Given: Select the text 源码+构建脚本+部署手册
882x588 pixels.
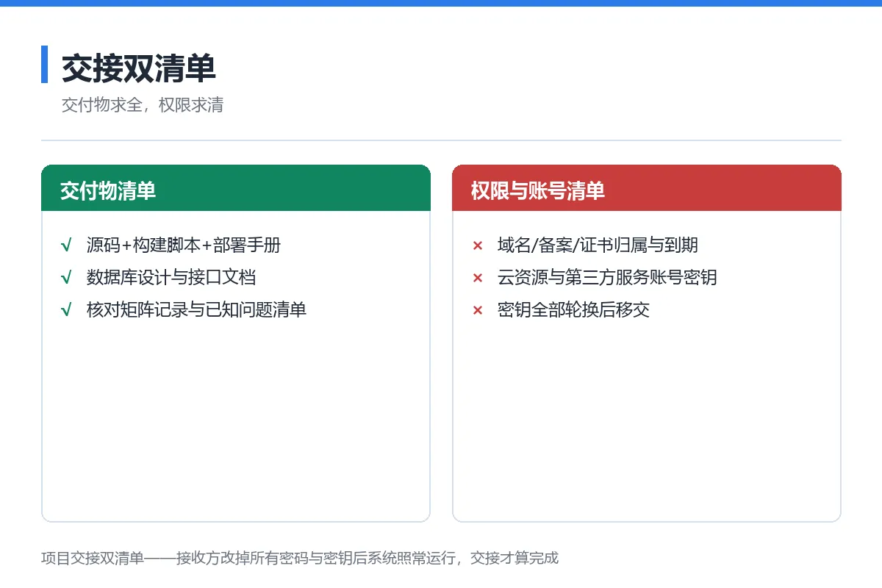Looking at the screenshot, I should 184,245.
